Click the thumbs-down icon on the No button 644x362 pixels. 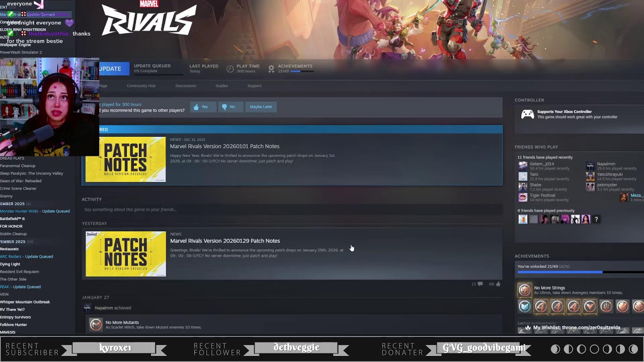click(225, 107)
